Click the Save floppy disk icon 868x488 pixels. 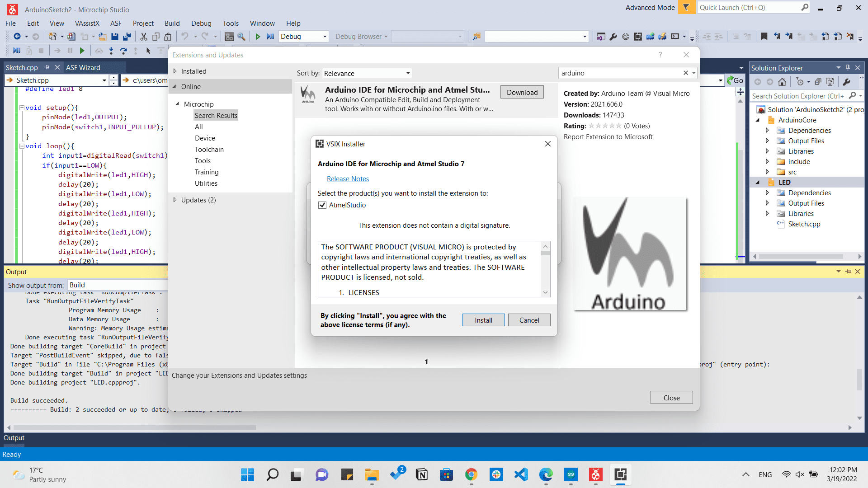coord(115,37)
